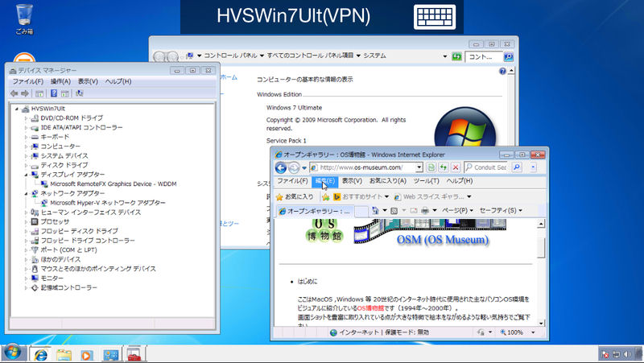Click すべてのコントロール パネル項目 breadcrumb

click(311, 56)
